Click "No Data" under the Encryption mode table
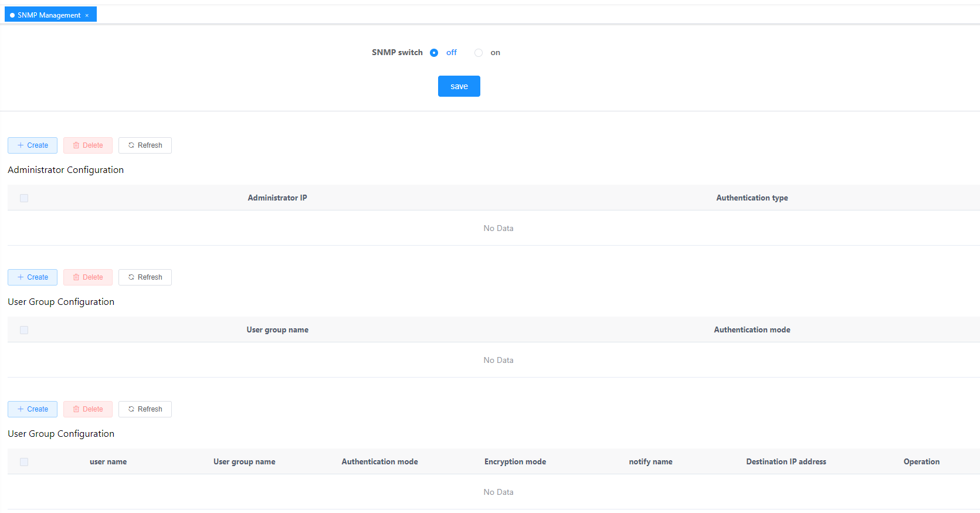Image resolution: width=980 pixels, height=513 pixels. point(499,492)
